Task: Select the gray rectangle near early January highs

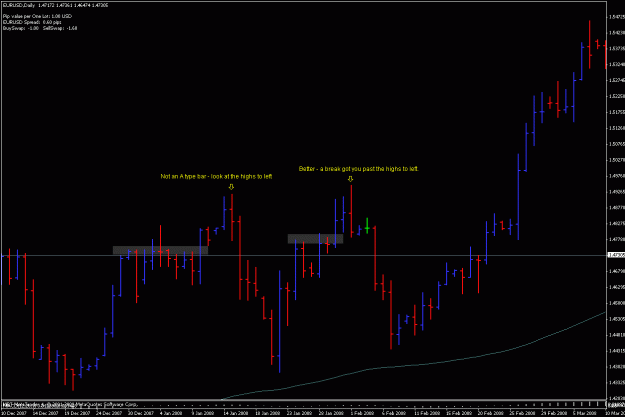Action: point(160,250)
